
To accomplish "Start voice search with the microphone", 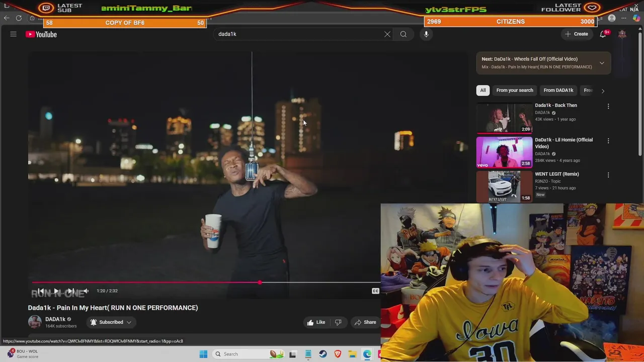I will (x=426, y=34).
